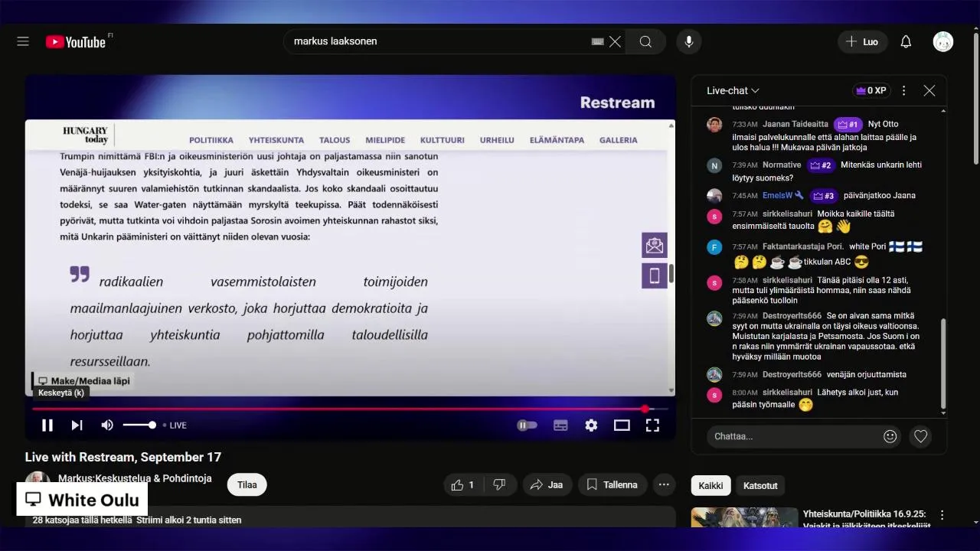The height and width of the screenshot is (551, 980).
Task: Click POLITIIKKA in Hungary Today menu
Action: click(211, 140)
